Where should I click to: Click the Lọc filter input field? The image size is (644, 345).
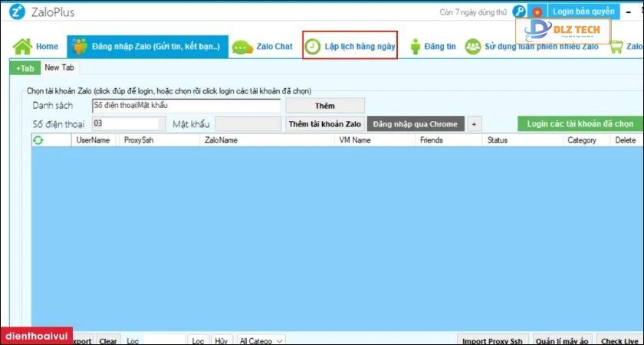pyautogui.click(x=165, y=340)
